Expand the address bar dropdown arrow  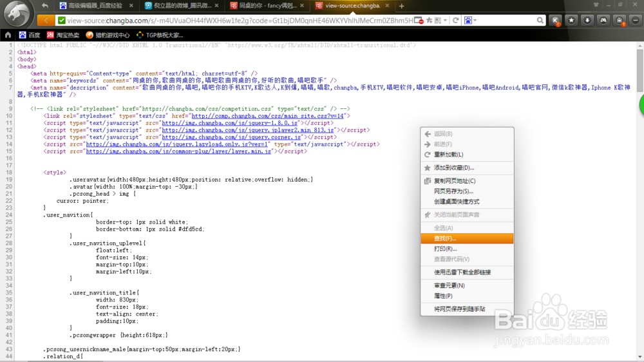tap(445, 20)
